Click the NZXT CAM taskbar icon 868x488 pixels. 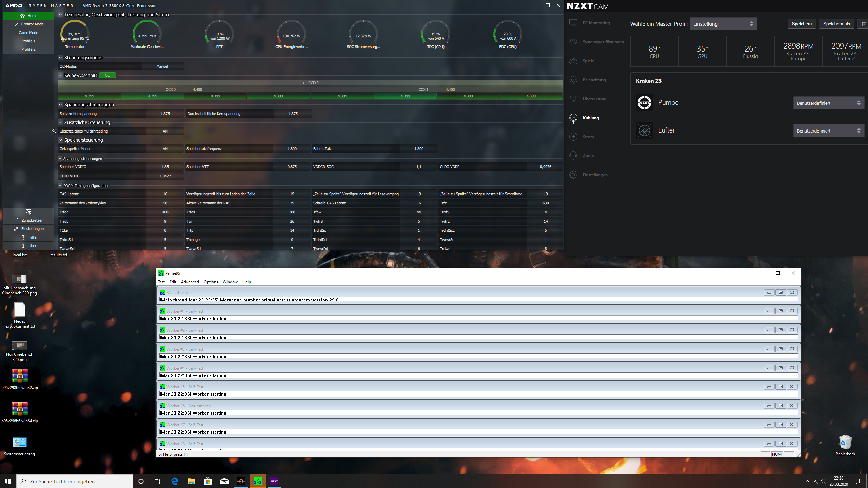274,481
